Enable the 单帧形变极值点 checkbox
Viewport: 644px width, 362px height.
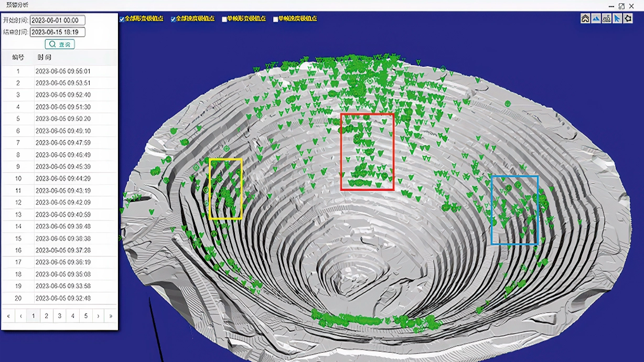point(224,19)
